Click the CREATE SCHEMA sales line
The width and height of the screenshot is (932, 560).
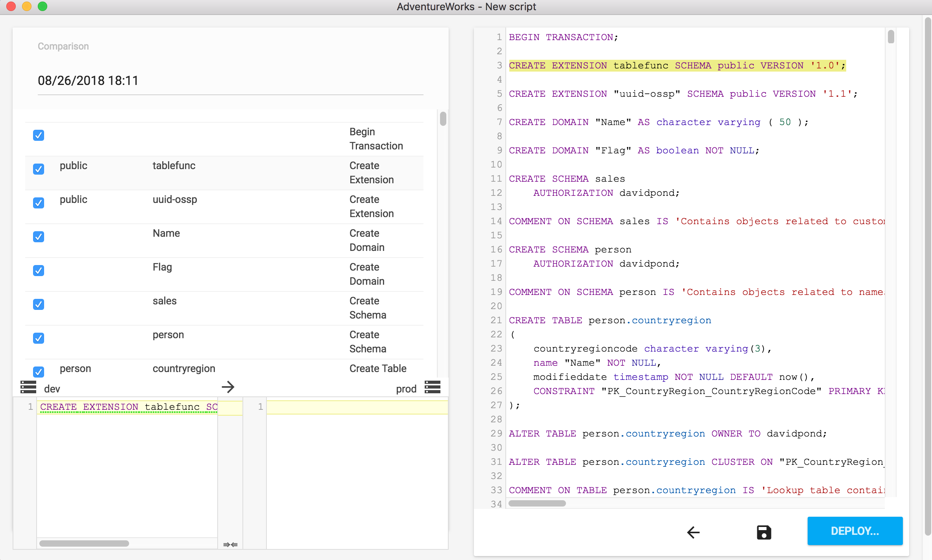[567, 179]
